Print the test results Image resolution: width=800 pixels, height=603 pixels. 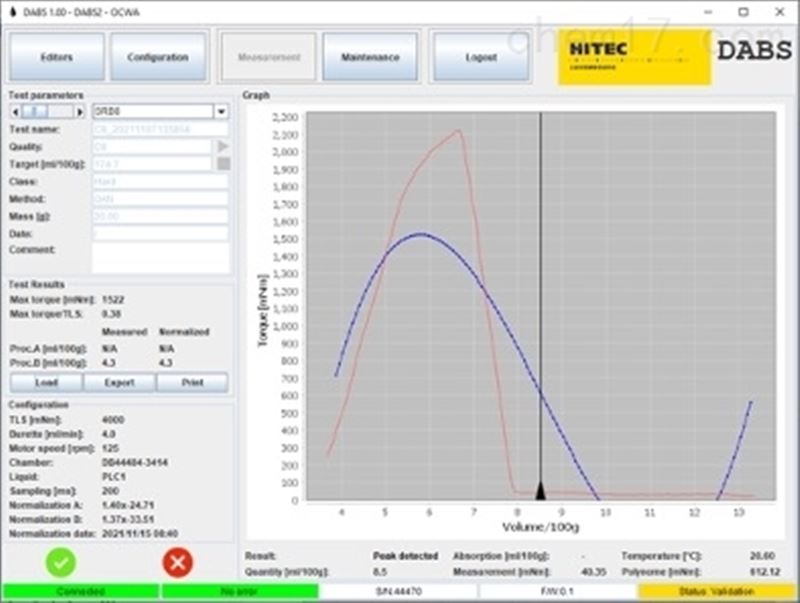point(192,383)
